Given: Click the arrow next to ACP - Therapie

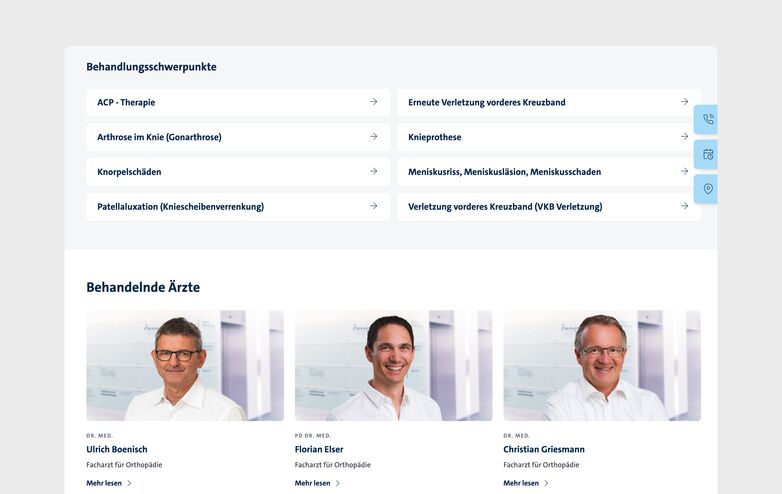Looking at the screenshot, I should [373, 102].
